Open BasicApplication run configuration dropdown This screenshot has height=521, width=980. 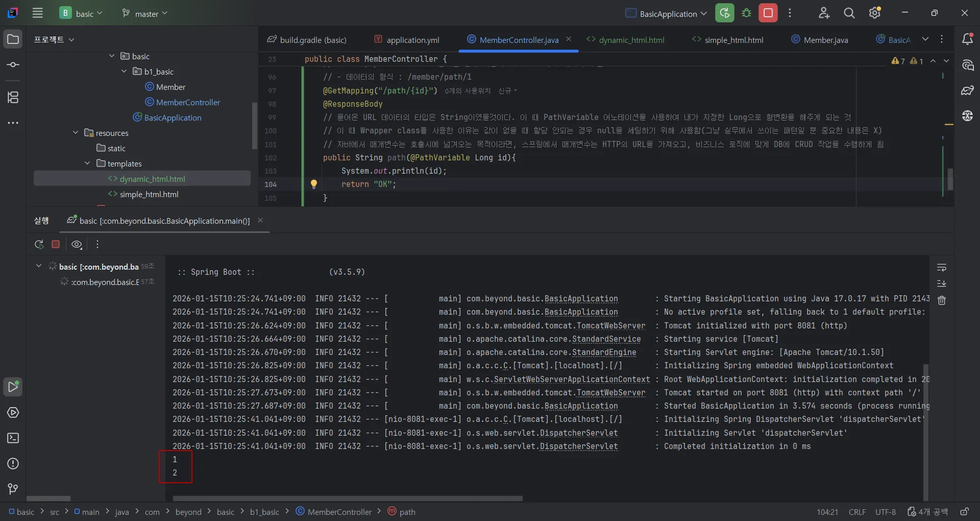(x=666, y=13)
